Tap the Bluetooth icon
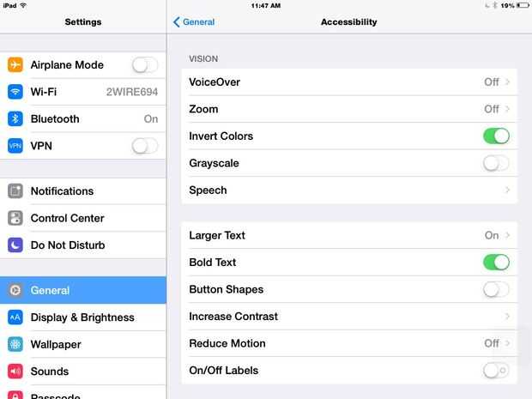532x399 pixels. (15, 119)
